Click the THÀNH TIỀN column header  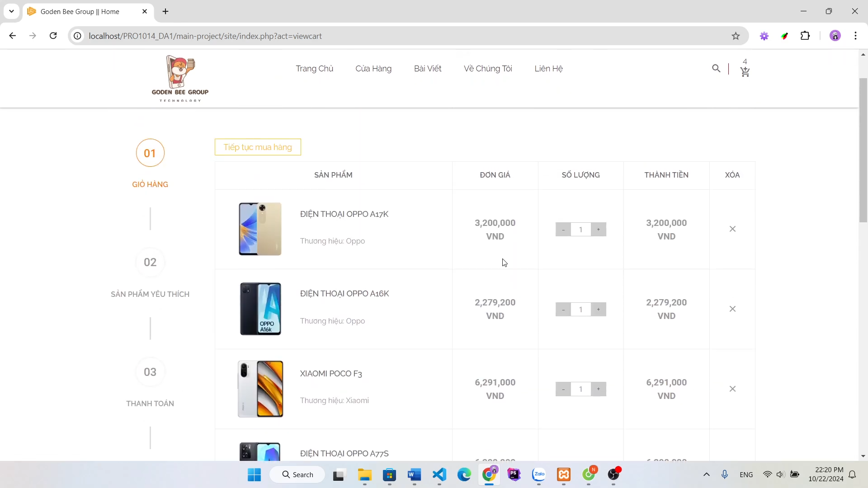pos(666,175)
